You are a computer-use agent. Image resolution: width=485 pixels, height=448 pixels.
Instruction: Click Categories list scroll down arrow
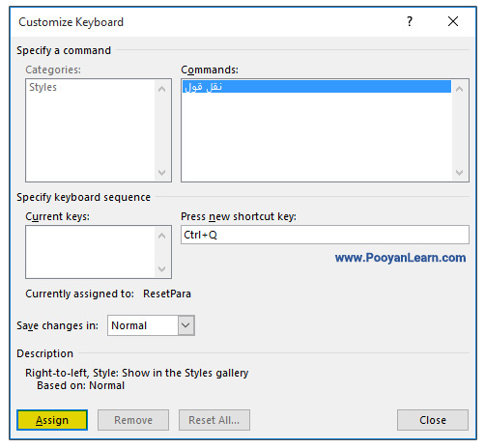(162, 173)
